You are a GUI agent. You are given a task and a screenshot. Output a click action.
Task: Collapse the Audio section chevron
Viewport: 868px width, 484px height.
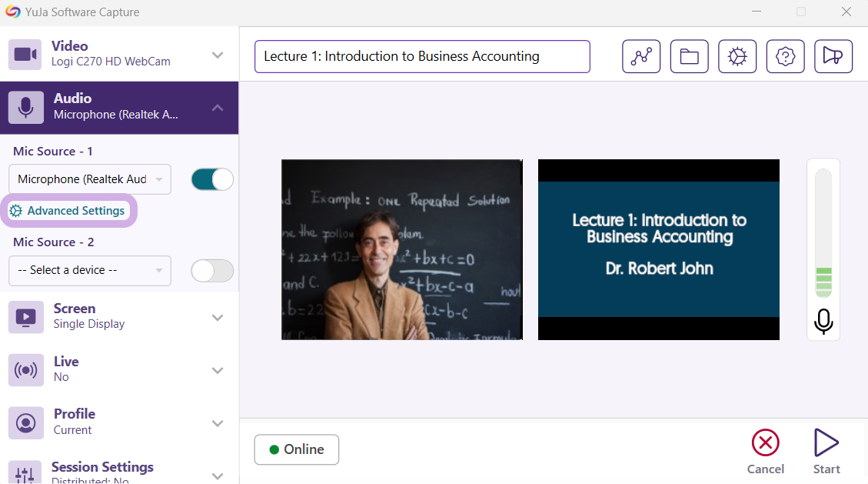click(x=218, y=108)
